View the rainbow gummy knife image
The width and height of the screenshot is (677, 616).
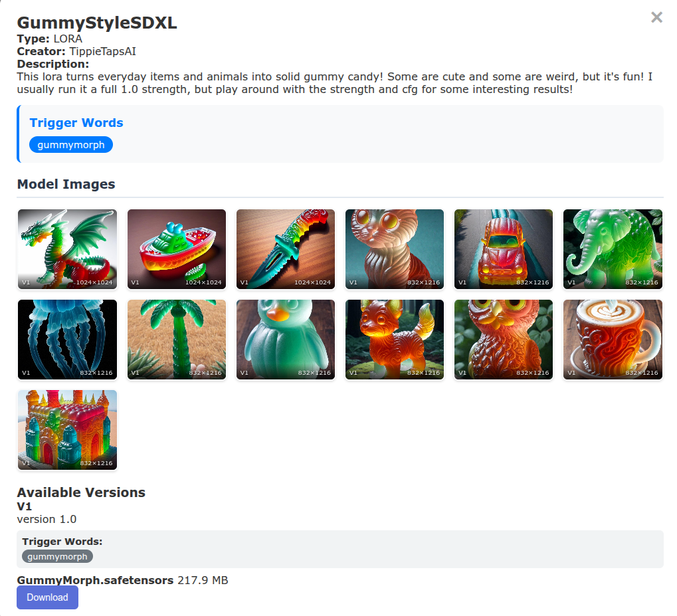coord(286,249)
